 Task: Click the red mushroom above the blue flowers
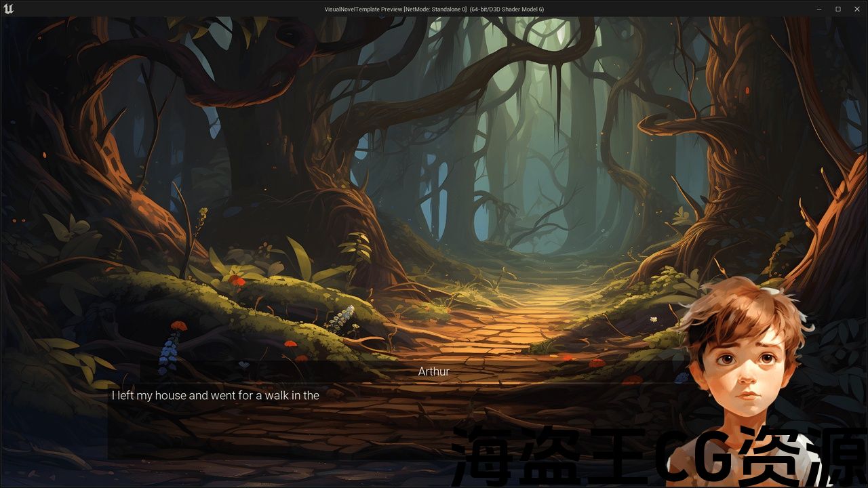pyautogui.click(x=178, y=326)
